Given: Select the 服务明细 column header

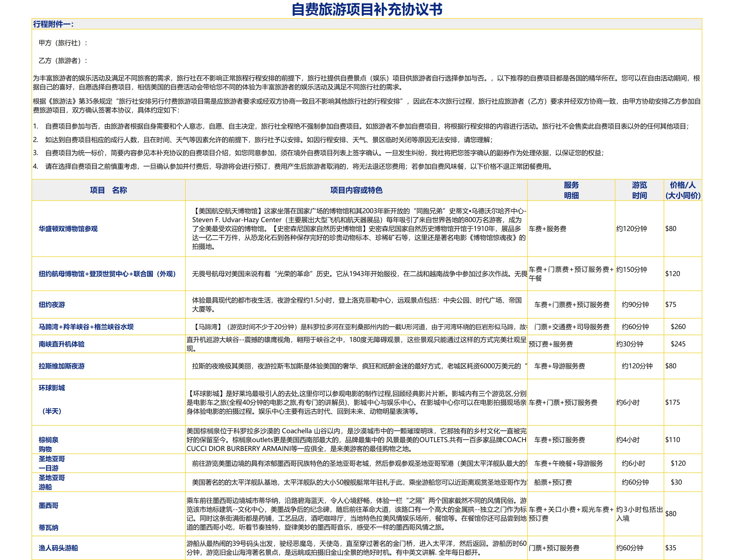Looking at the screenshot, I should click(x=571, y=190).
